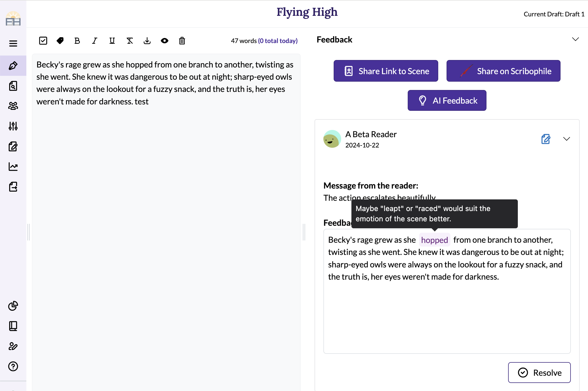Enable bold formatting

(78, 41)
